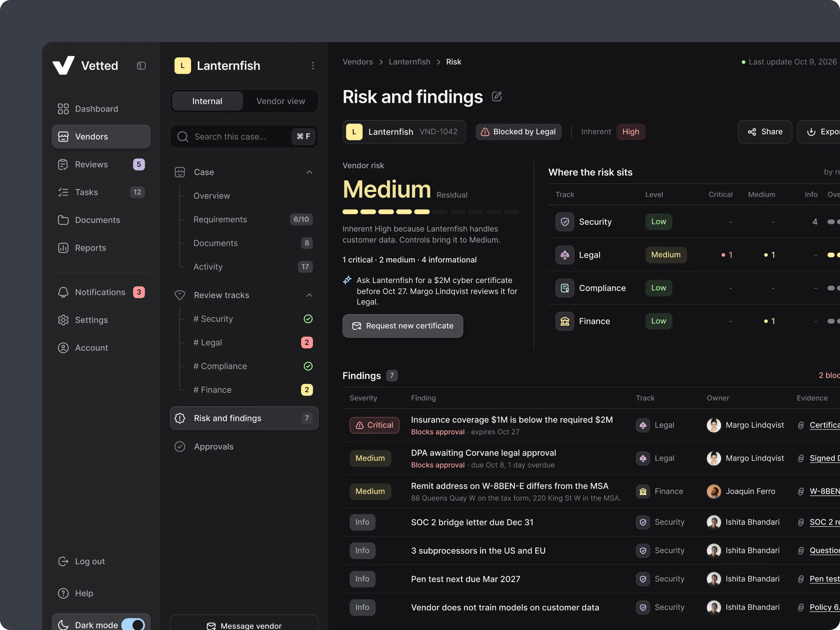
Task: Collapse the Review tracks section chevron
Action: [x=309, y=295]
